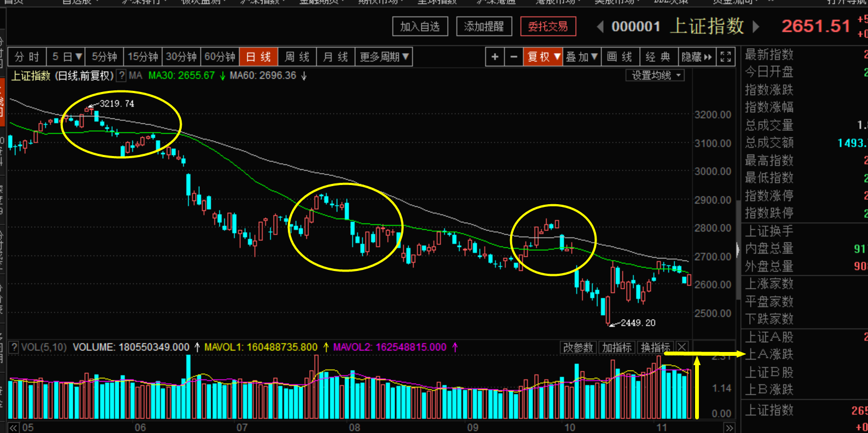Image resolution: width=868 pixels, height=433 pixels.
Task: Click the MAVOL1 value label
Action: [261, 347]
